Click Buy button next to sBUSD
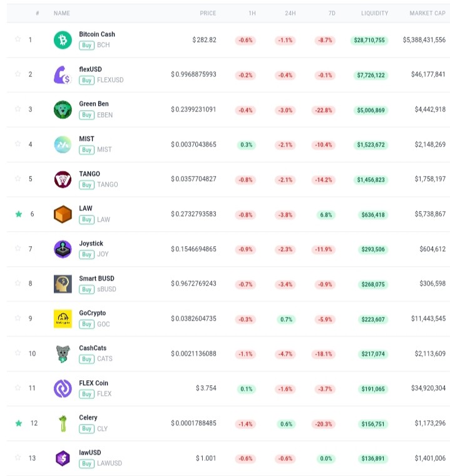The image size is (450, 476). (86, 289)
